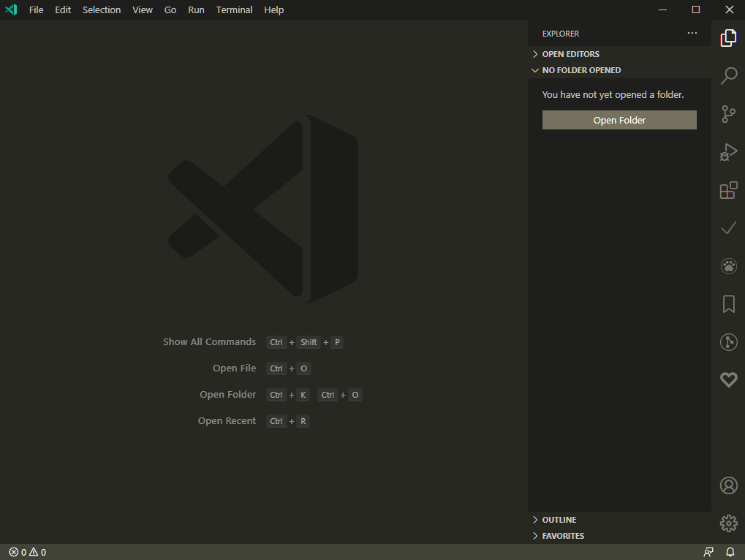This screenshot has width=745, height=560.
Task: Click the heart extension icon
Action: coord(727,379)
